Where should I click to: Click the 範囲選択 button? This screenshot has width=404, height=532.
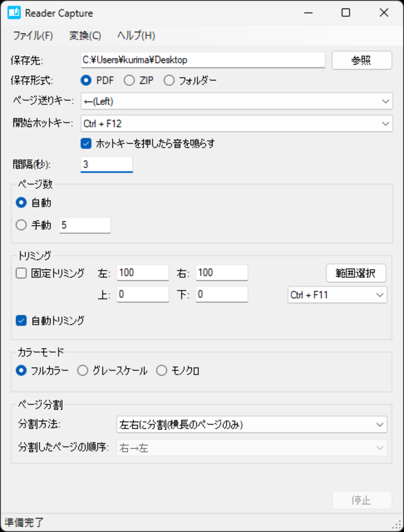click(356, 273)
